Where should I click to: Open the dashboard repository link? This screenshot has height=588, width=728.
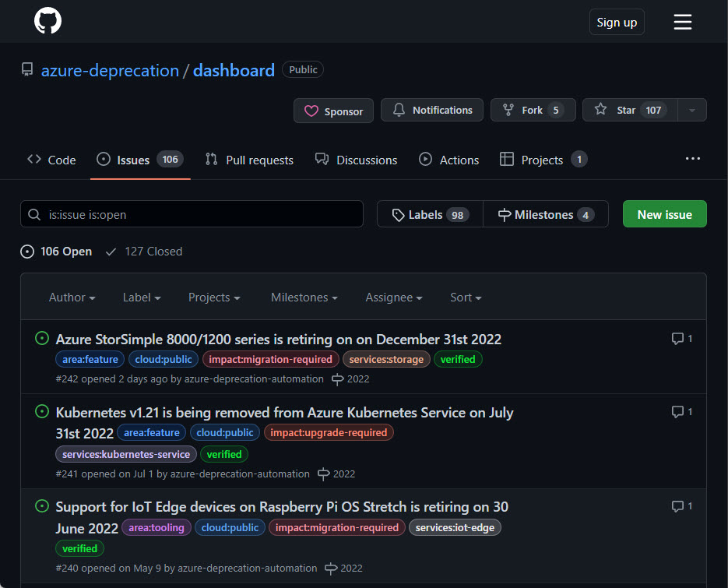(234, 71)
